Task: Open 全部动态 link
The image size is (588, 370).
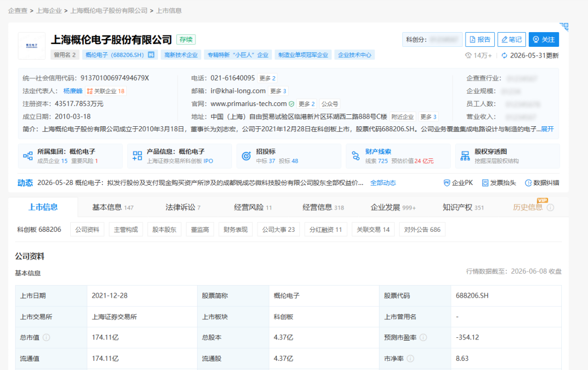Action: [x=383, y=183]
